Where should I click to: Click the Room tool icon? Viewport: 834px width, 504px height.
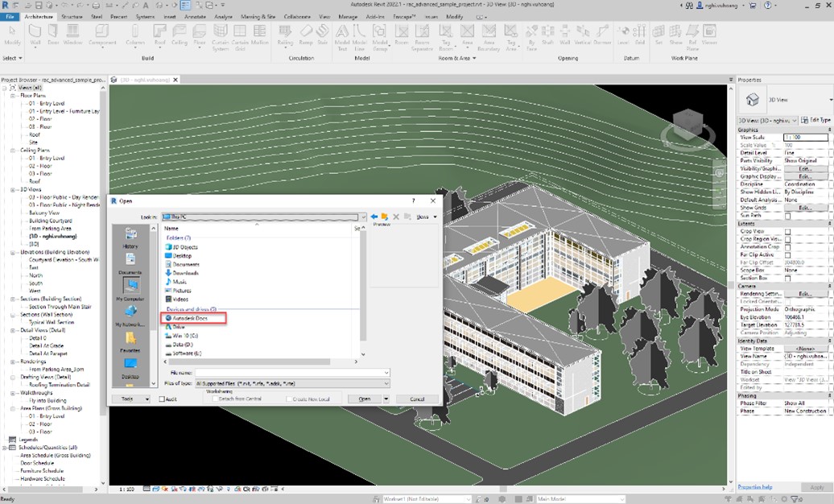tap(402, 35)
